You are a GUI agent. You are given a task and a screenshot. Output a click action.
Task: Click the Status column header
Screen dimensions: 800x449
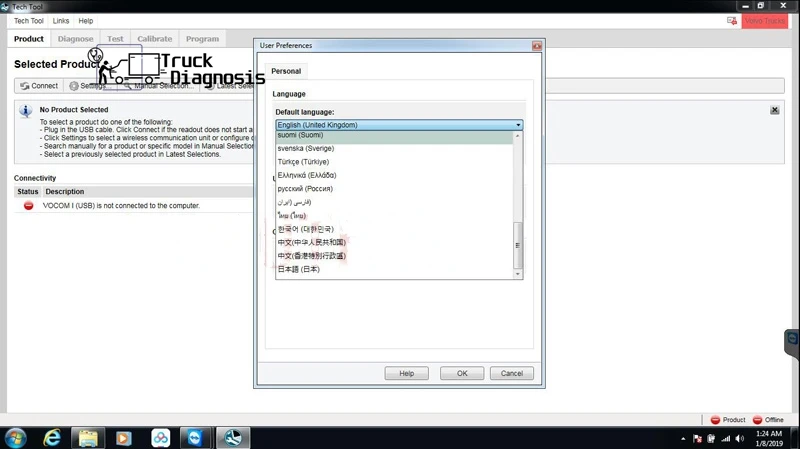point(28,191)
